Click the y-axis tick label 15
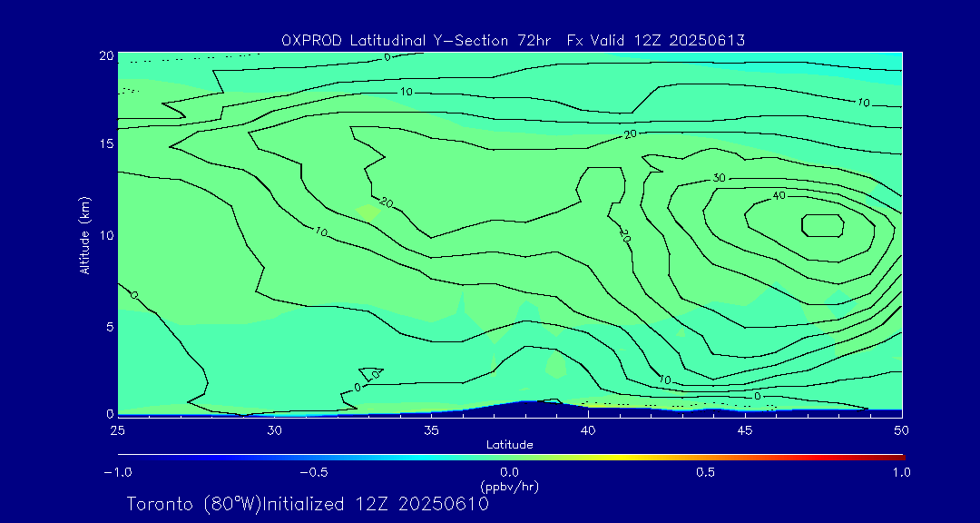 (x=105, y=143)
